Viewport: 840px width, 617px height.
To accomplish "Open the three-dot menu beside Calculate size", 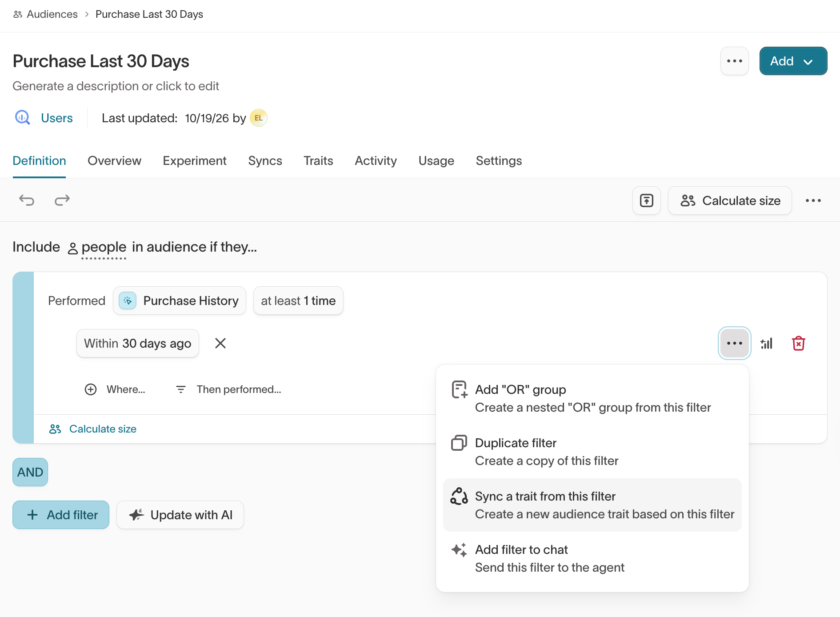I will point(813,200).
